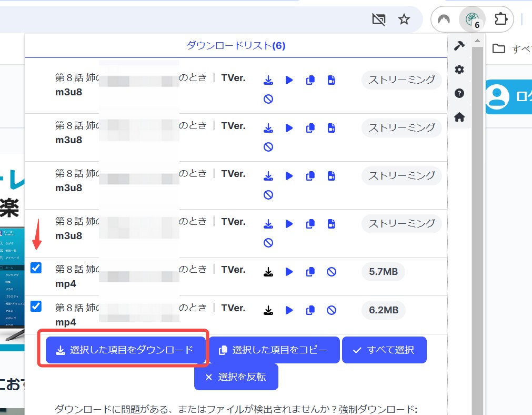The image size is (532, 415).
Task: Click 選択した項目をコピー button
Action: 274,350
